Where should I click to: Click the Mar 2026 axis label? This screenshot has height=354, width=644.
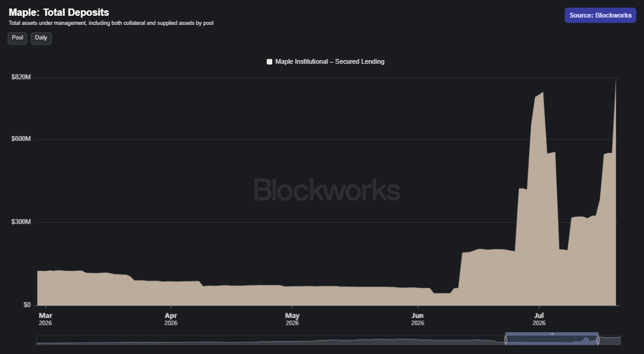point(45,319)
